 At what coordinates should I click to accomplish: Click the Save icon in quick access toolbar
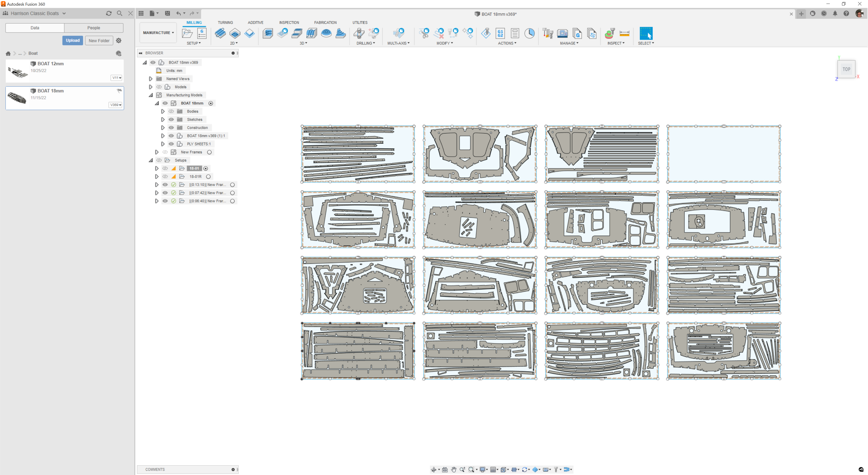coord(167,13)
